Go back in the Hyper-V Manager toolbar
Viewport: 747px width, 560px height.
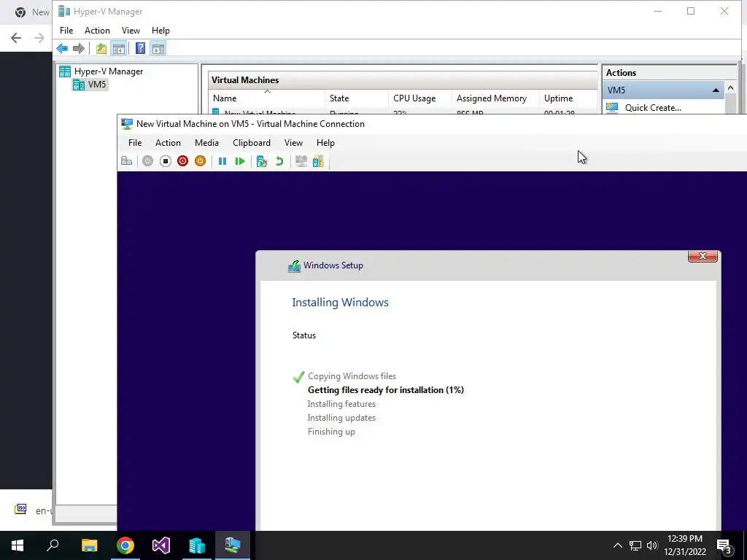pos(62,48)
